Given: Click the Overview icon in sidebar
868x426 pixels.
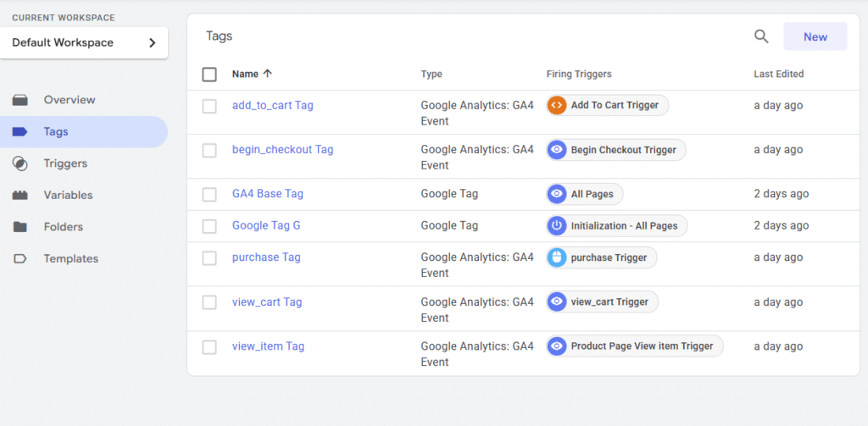Looking at the screenshot, I should tap(20, 100).
